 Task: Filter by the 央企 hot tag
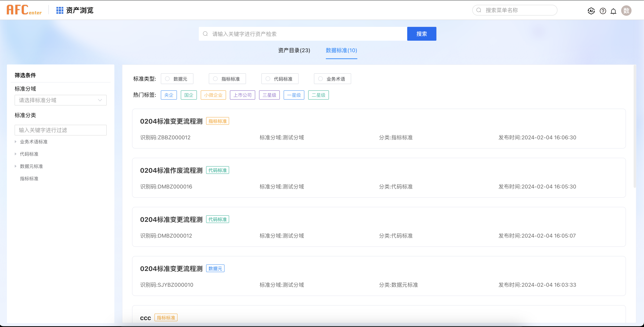coord(169,95)
